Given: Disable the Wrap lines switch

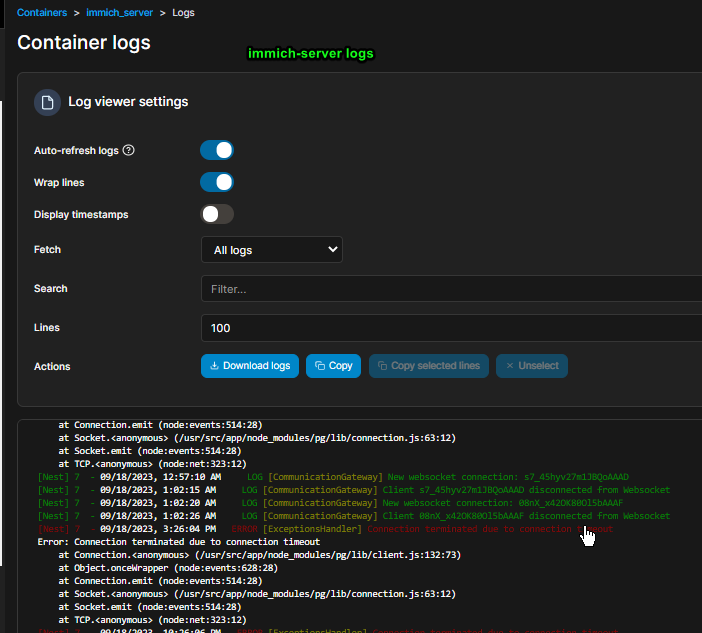Looking at the screenshot, I should coord(217,182).
